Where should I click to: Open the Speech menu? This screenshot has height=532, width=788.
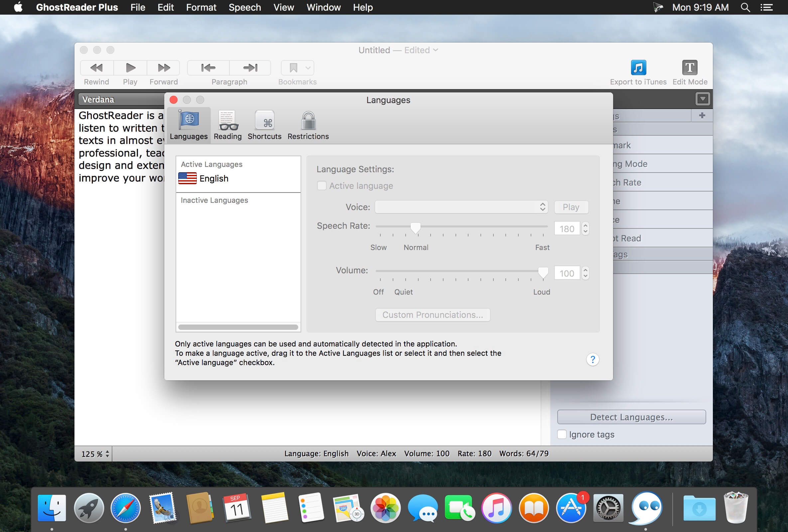coord(244,7)
